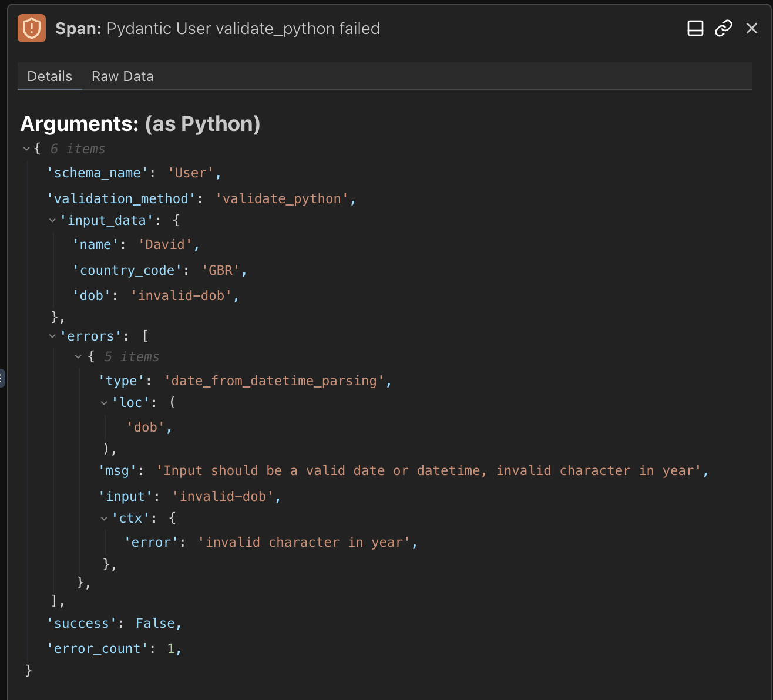Collapse the 5 items error object
The width and height of the screenshot is (773, 700).
[x=78, y=357]
